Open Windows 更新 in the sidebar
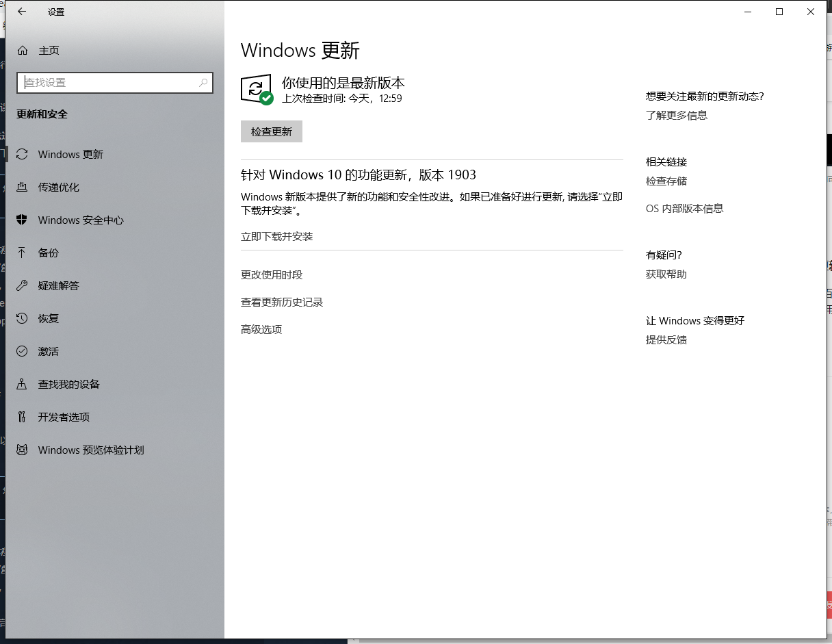The width and height of the screenshot is (832, 644). click(68, 154)
